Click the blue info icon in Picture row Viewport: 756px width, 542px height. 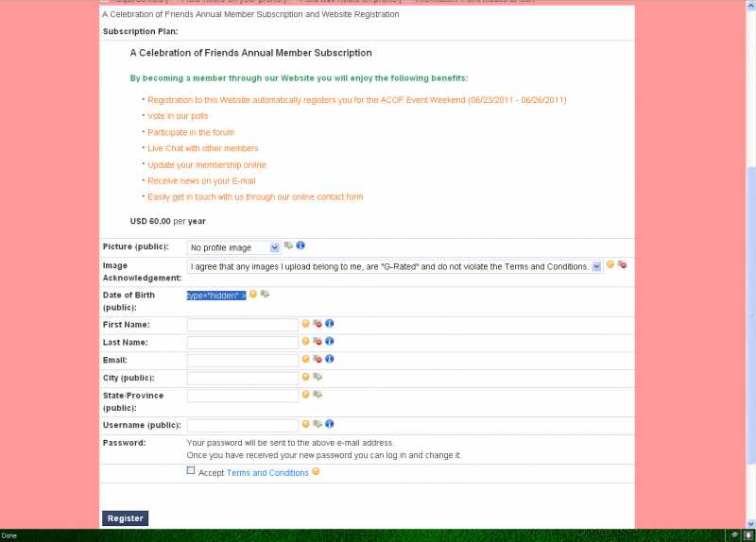(301, 246)
